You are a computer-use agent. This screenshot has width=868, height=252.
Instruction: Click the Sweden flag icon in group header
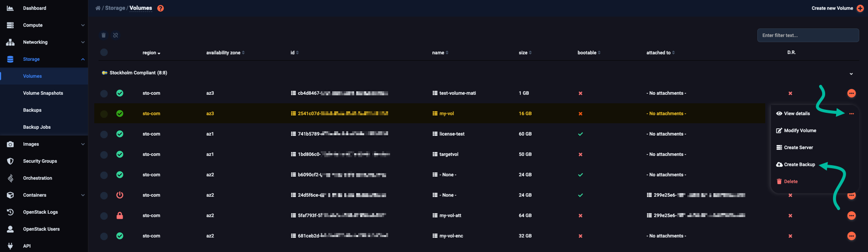pos(105,73)
